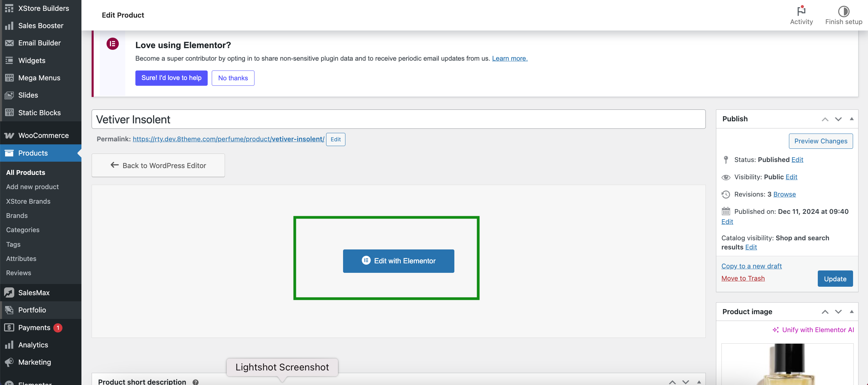Open XStore Builders sidebar icon
The image size is (868, 385).
coord(9,8)
